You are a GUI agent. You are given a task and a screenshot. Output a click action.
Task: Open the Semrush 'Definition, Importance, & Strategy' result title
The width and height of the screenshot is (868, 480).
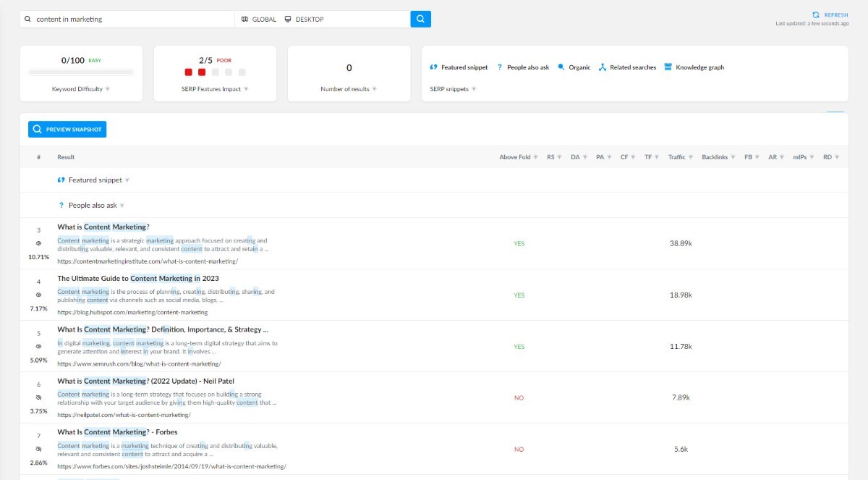tap(163, 329)
